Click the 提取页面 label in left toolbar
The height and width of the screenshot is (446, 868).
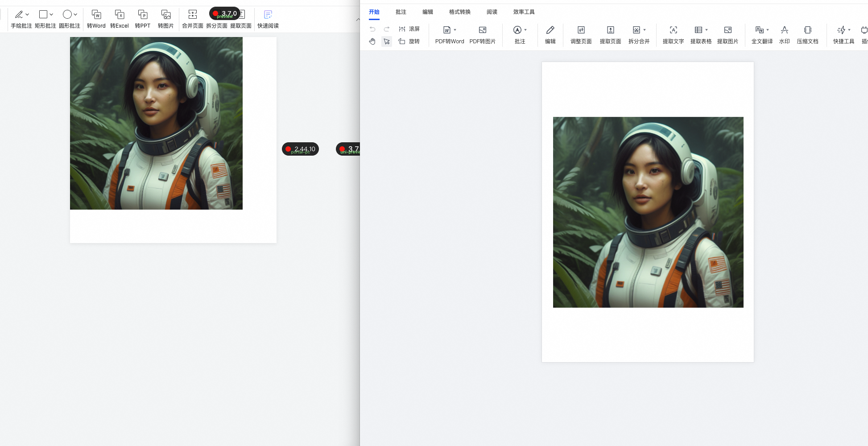click(x=241, y=26)
